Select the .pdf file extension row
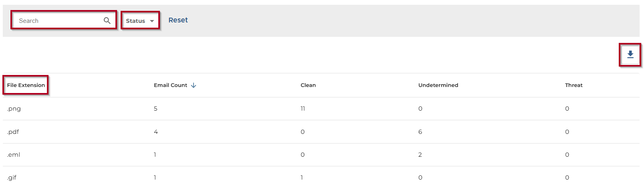This screenshot has width=644, height=186. (13, 132)
